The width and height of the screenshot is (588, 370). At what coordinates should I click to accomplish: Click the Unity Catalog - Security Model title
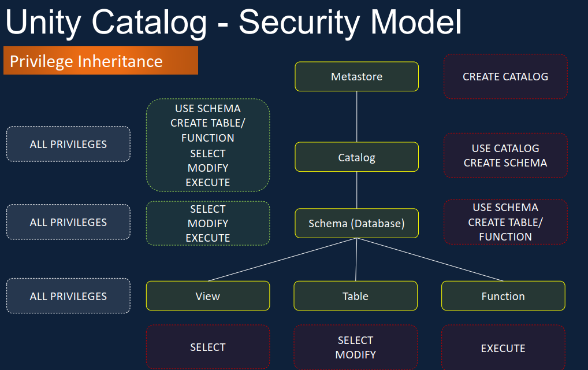(233, 23)
